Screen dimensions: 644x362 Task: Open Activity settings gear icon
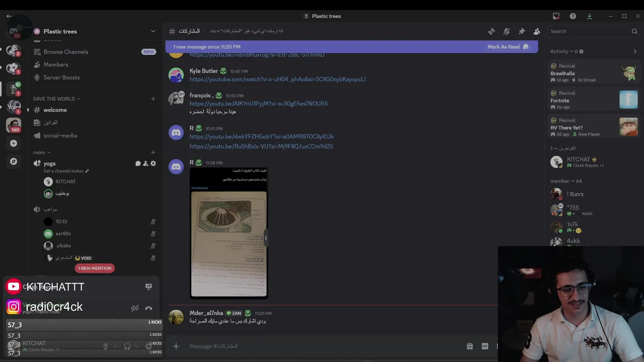581,51
